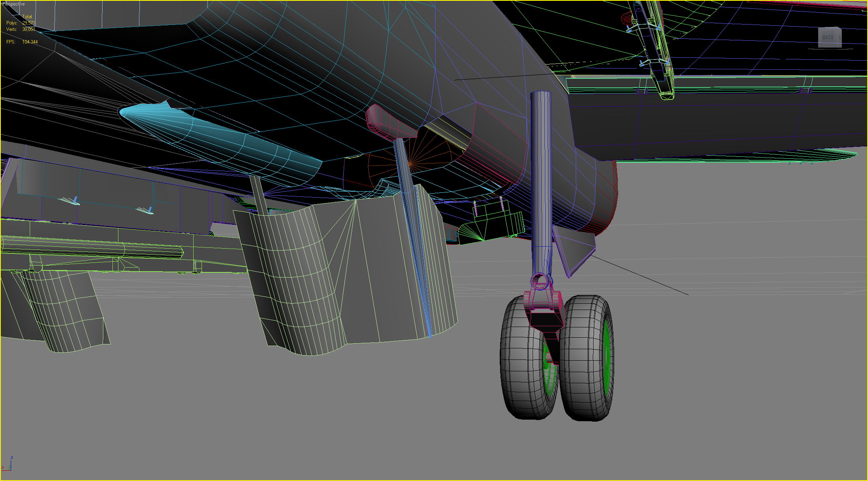Viewport: 868px width, 481px height.
Task: Open the Perspective viewport label menu
Action: pos(14,4)
